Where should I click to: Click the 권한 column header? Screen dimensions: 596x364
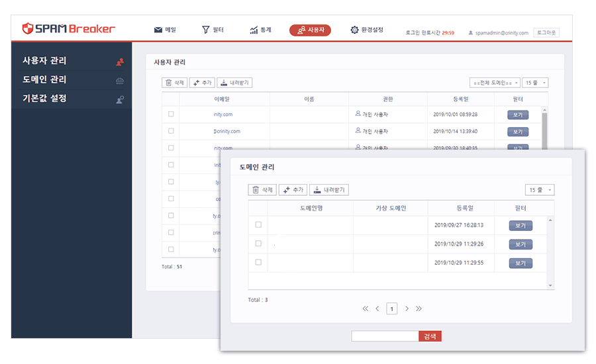(x=387, y=99)
